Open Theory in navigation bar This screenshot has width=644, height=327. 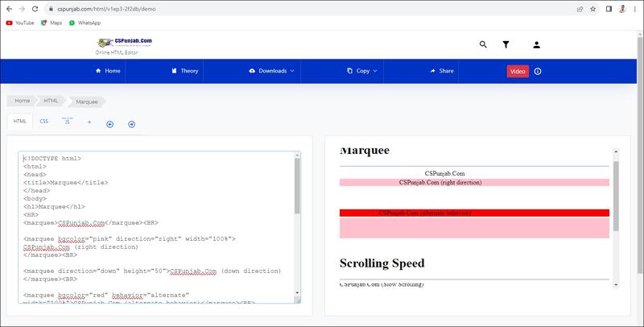point(184,71)
